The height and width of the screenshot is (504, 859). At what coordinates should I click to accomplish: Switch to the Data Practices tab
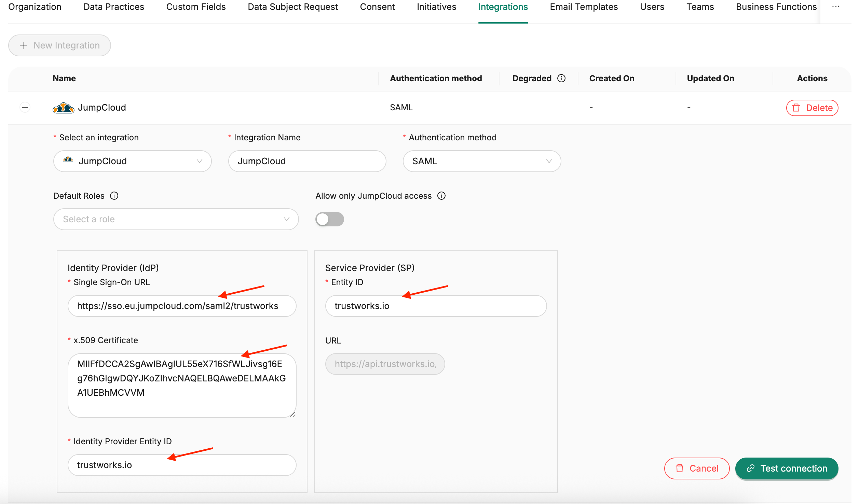pyautogui.click(x=114, y=7)
